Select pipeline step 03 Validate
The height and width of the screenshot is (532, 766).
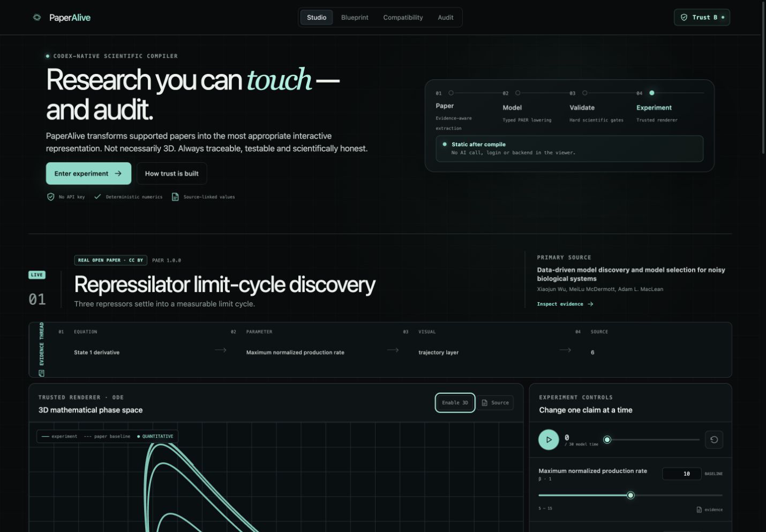click(582, 108)
